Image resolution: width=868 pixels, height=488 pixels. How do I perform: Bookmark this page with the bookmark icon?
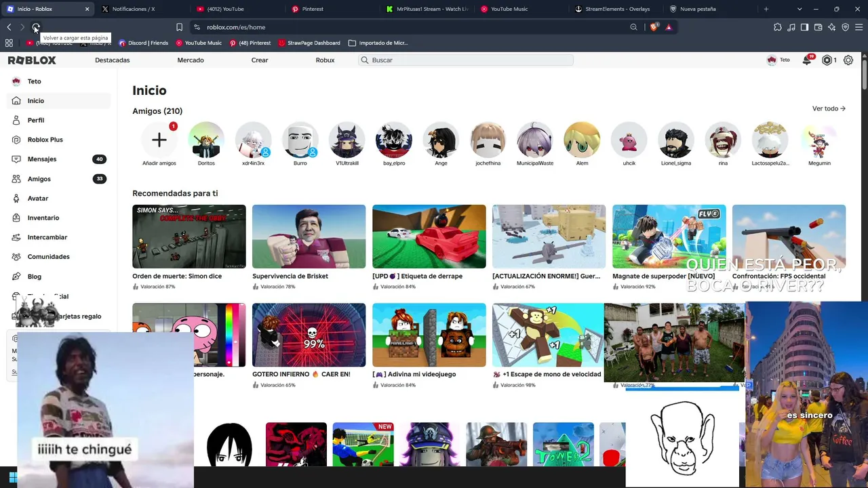point(179,27)
